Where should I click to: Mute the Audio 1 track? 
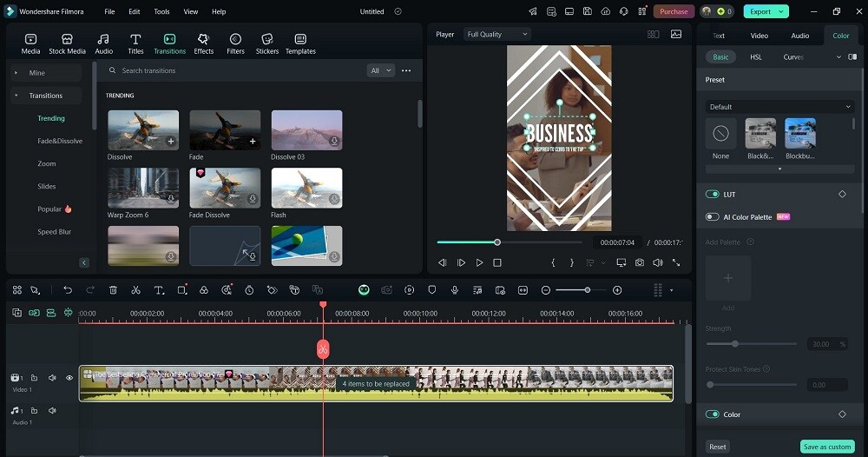coord(52,410)
